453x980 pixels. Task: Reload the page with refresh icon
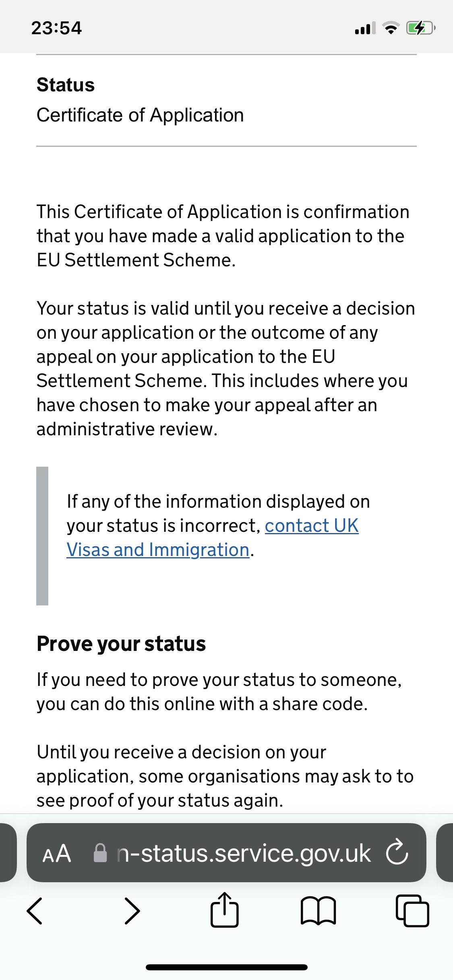pyautogui.click(x=397, y=853)
